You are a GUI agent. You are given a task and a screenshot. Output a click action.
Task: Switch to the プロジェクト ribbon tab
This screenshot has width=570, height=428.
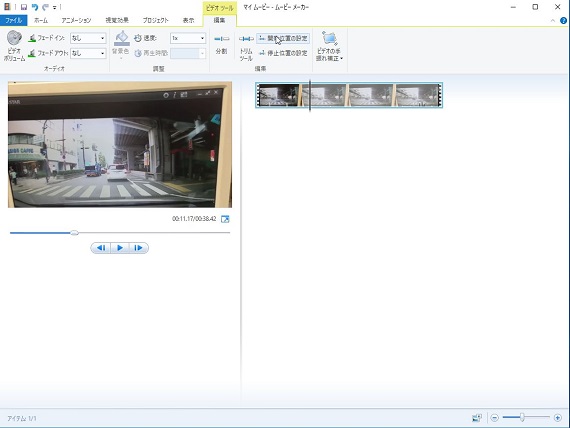[156, 20]
